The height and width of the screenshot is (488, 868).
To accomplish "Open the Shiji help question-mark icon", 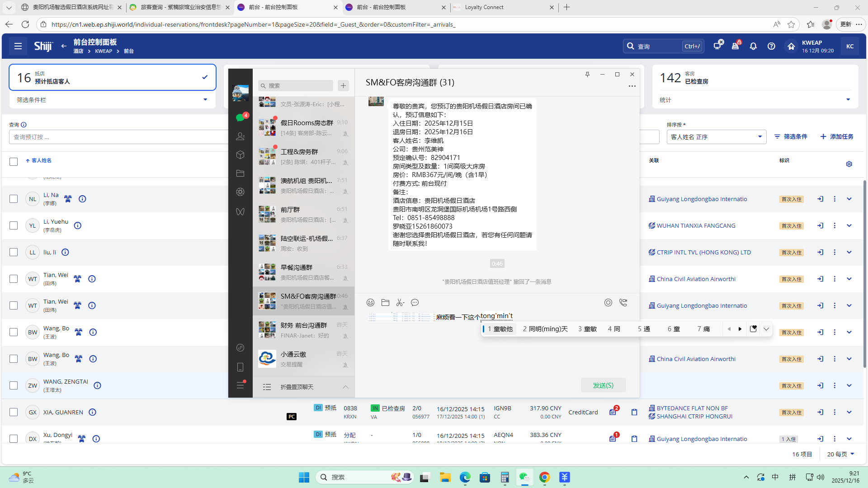I will 771,46.
